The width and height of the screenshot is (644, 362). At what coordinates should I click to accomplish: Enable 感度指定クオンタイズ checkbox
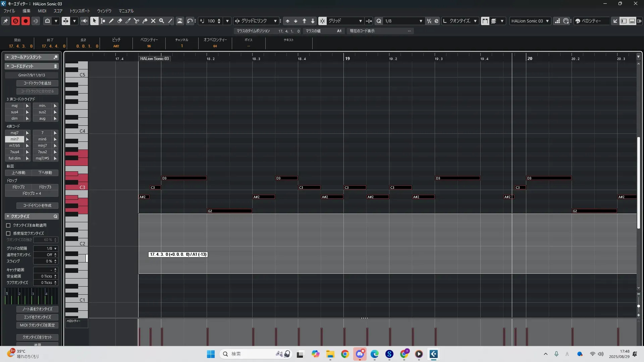click(8, 233)
